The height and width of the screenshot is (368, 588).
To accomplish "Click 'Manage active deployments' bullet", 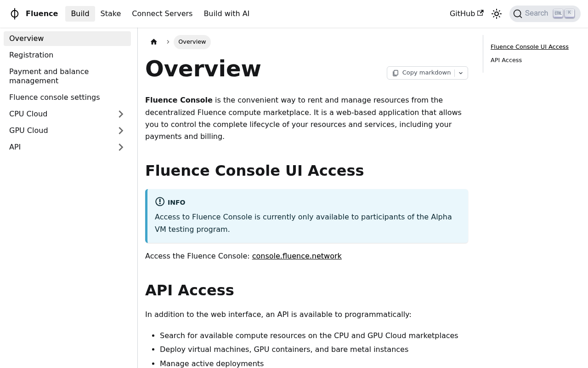I will point(212,364).
